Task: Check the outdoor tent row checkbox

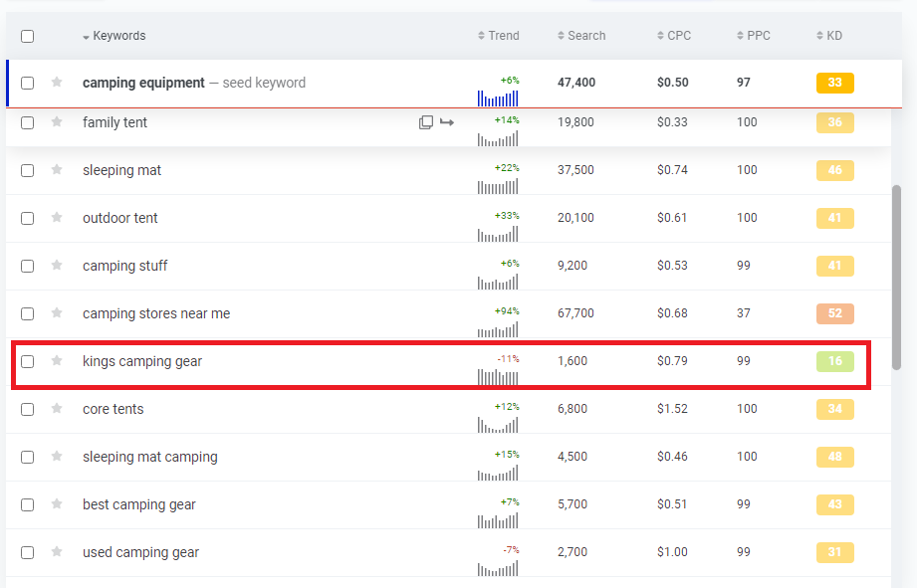Action: tap(28, 219)
